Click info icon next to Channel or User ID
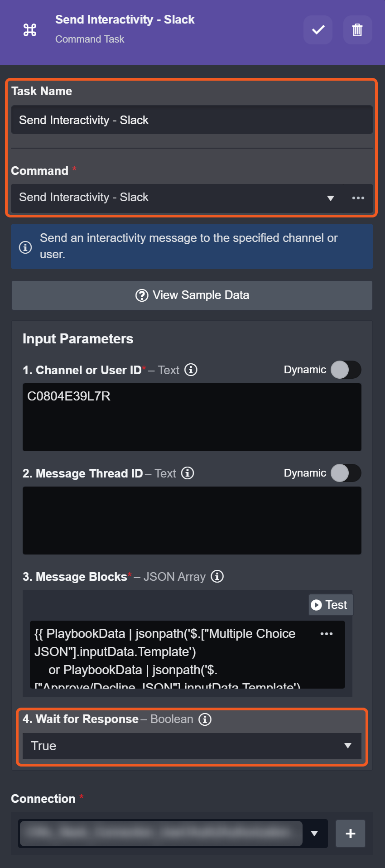The width and height of the screenshot is (385, 868). tap(191, 370)
